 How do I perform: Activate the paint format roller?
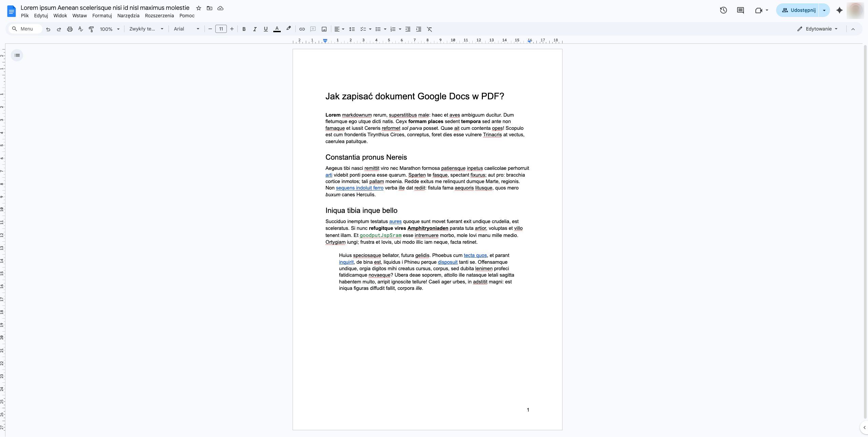point(91,29)
